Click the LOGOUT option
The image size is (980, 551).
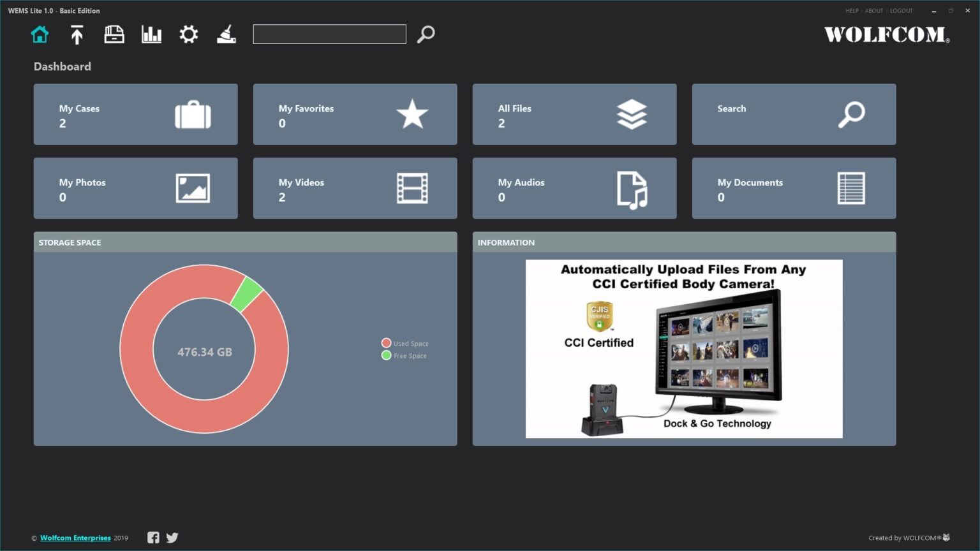point(901,10)
